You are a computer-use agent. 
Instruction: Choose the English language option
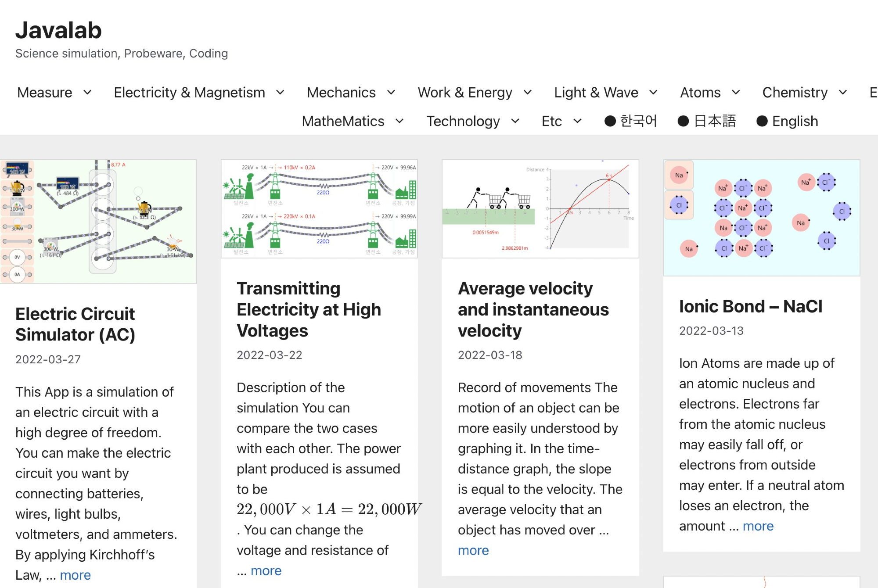click(787, 121)
